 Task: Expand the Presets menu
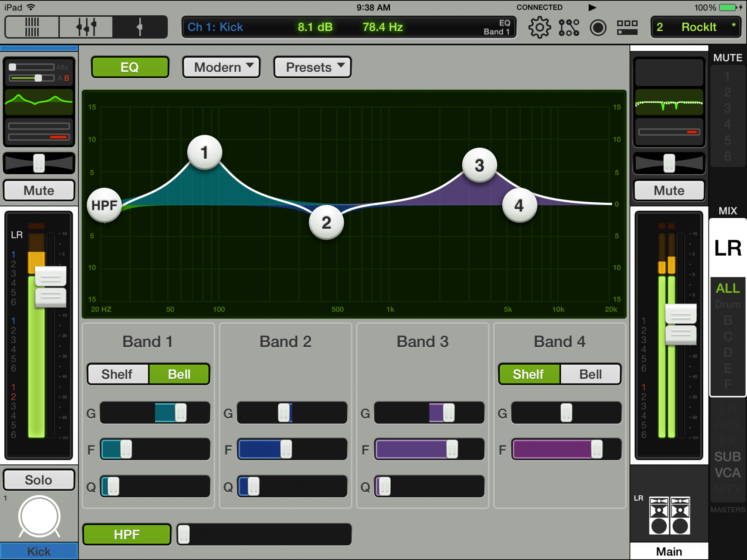pos(312,66)
